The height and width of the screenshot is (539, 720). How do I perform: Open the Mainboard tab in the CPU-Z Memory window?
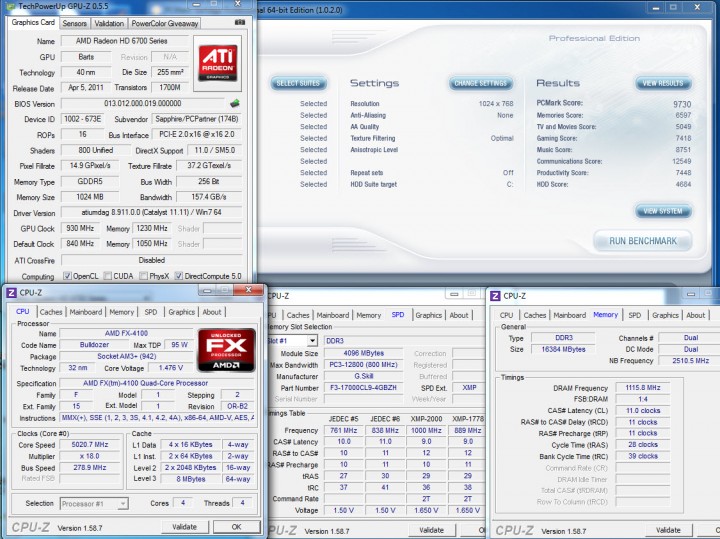coord(569,315)
